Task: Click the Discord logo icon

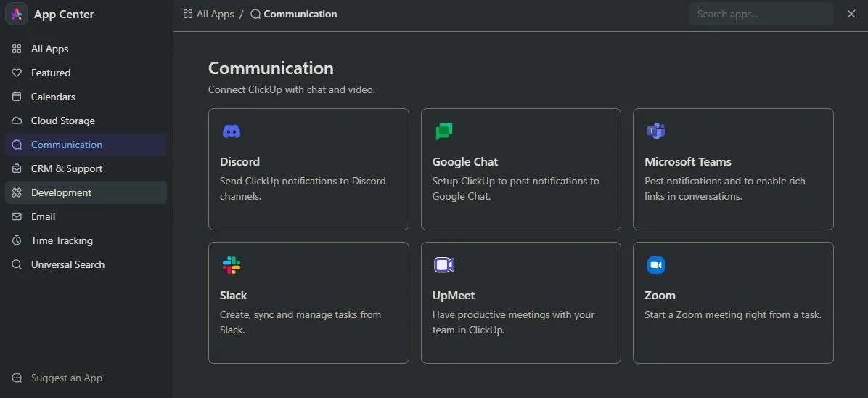Action: coord(232,131)
